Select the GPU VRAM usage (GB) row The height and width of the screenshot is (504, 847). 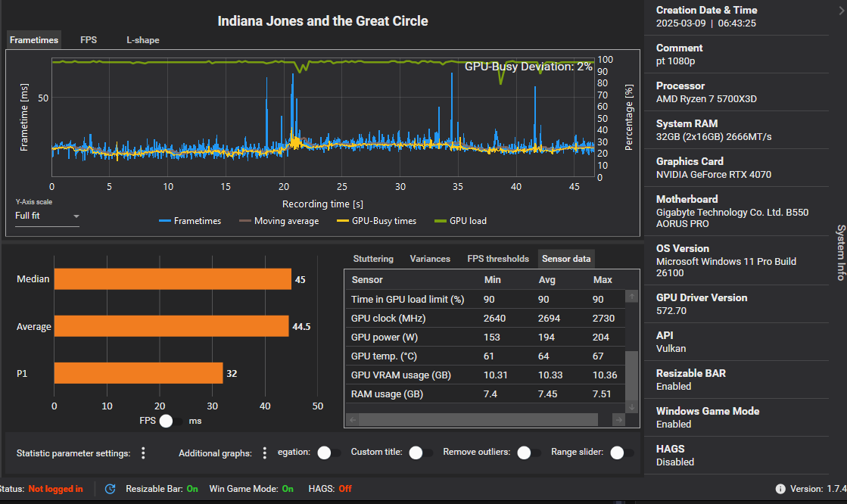[x=485, y=375]
